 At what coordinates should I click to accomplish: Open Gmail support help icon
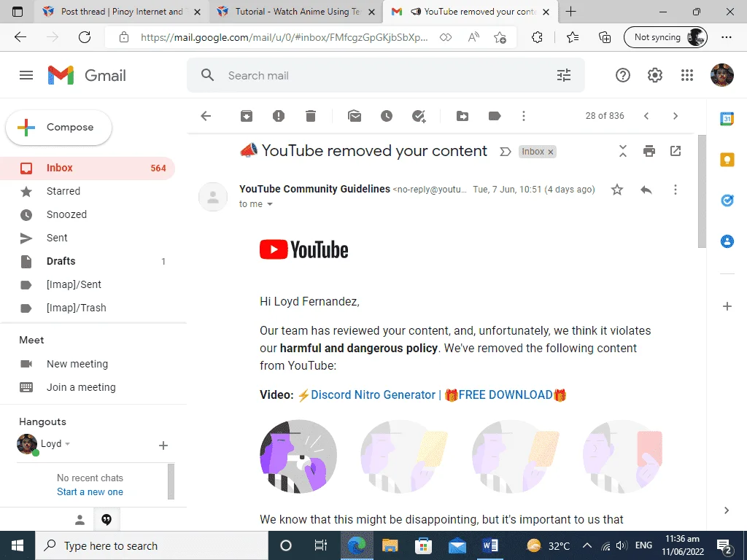point(623,75)
